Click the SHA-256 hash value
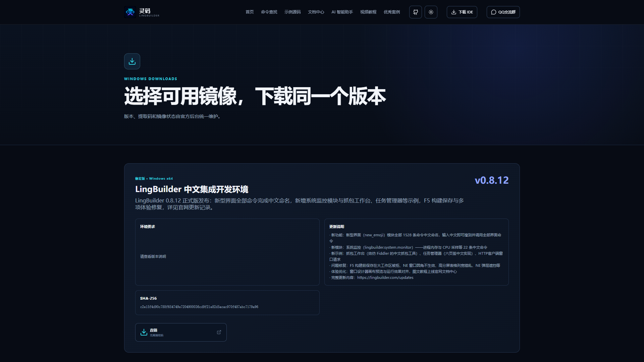The height and width of the screenshot is (362, 644). [199, 307]
